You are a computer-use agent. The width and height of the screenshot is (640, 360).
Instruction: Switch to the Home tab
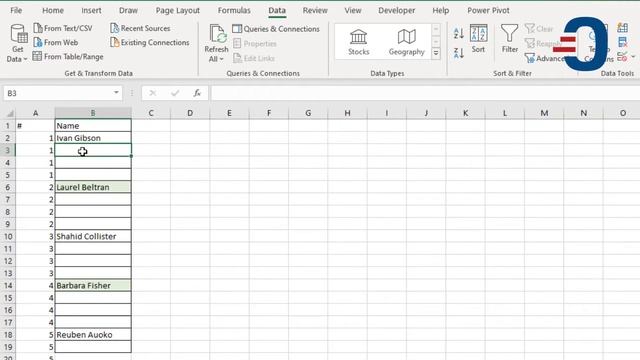coord(53,10)
